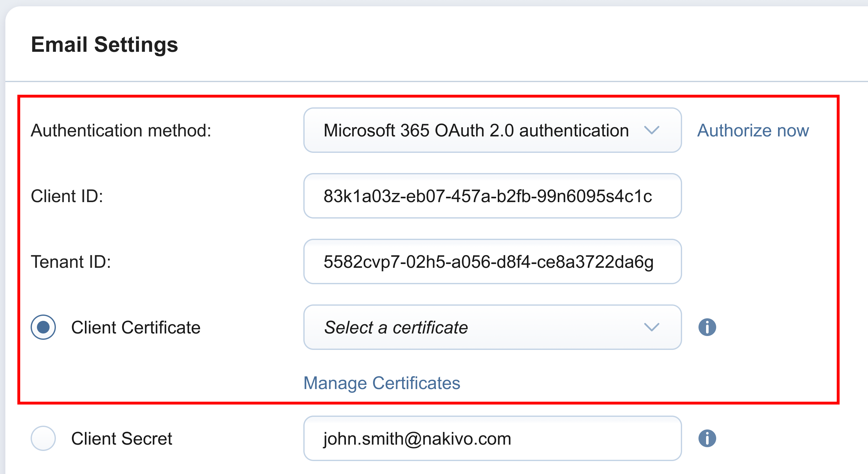Click chevron arrow of authentication method combo
This screenshot has width=868, height=474.
[651, 130]
